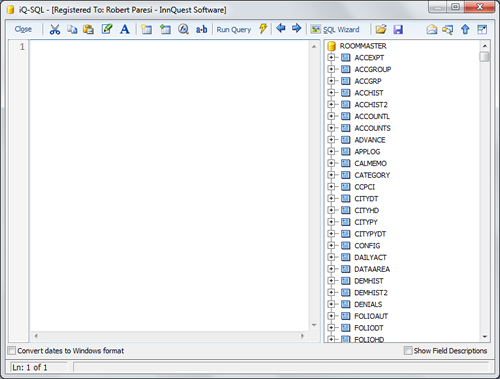
Task: Click the a·b replace icon
Action: (201, 29)
